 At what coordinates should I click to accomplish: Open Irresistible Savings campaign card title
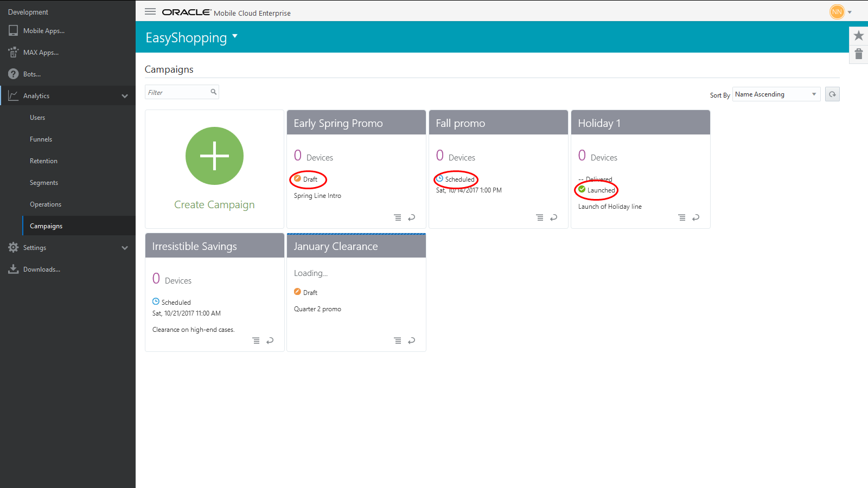tap(194, 246)
